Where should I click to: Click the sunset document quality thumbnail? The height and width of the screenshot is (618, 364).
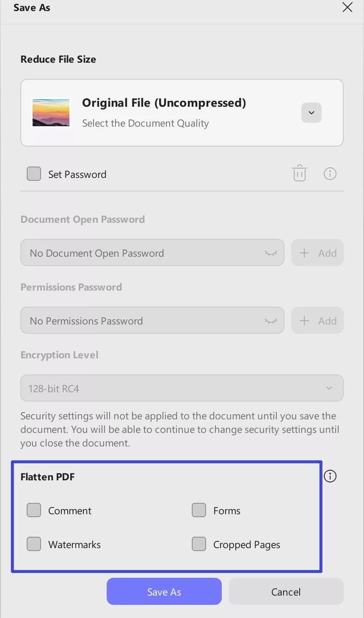coord(51,113)
